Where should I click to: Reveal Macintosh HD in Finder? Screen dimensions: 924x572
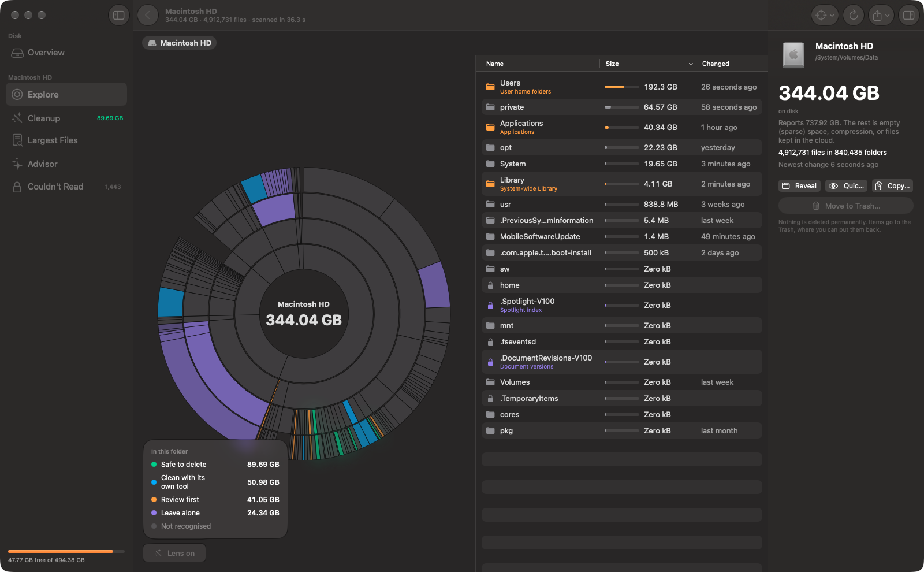[x=799, y=185]
